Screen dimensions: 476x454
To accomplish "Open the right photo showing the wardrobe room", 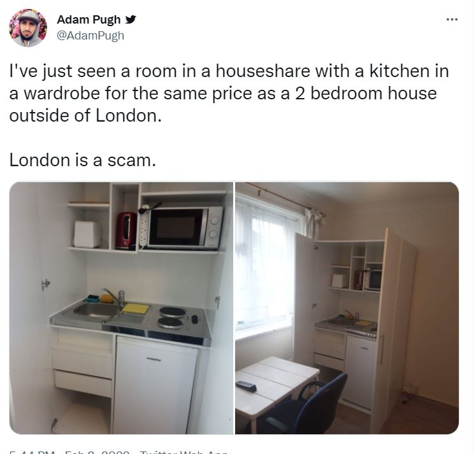I will [347, 308].
